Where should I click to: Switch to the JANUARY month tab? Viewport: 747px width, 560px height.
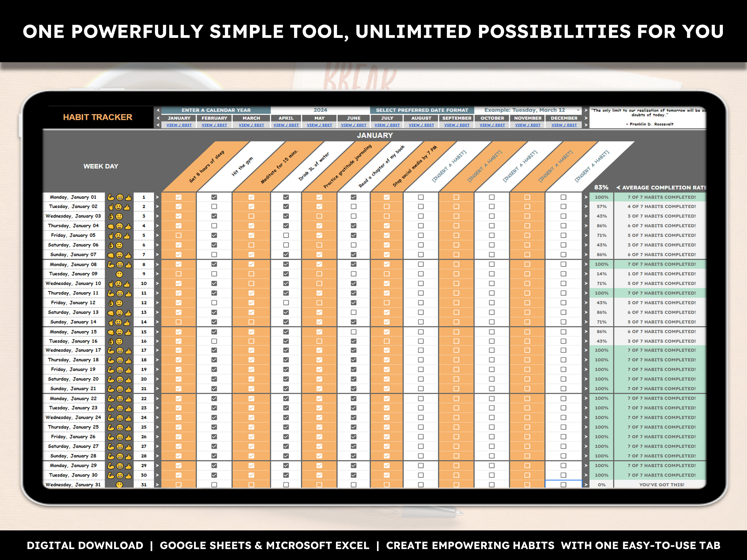pyautogui.click(x=179, y=118)
